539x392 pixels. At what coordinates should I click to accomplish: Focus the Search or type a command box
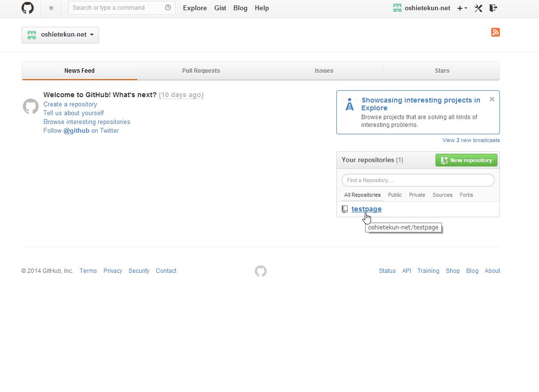[122, 7]
